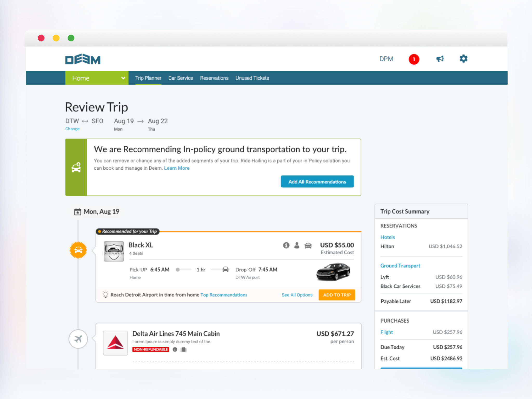Click See All Options link
The image size is (532, 399).
coord(297,295)
